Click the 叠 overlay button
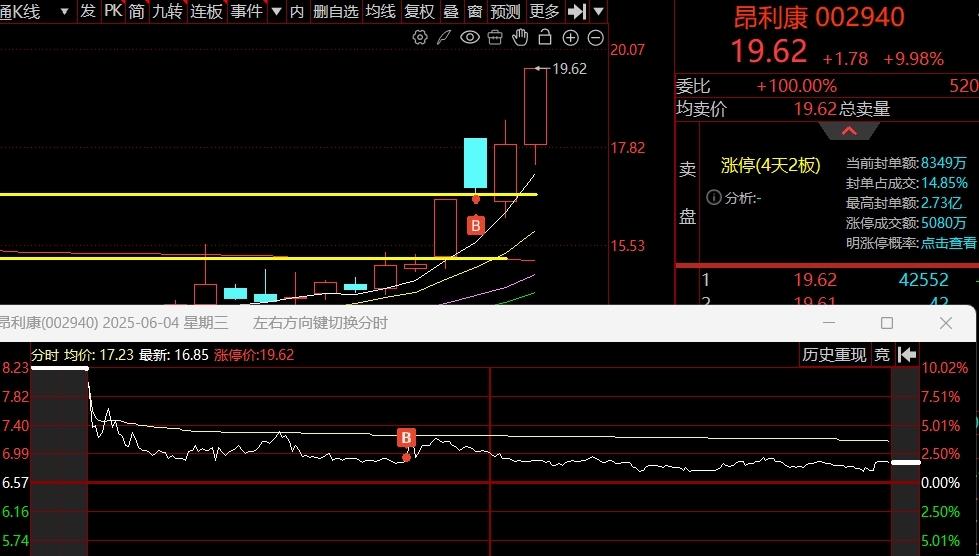Viewport: 979px width, 556px height. [x=450, y=11]
